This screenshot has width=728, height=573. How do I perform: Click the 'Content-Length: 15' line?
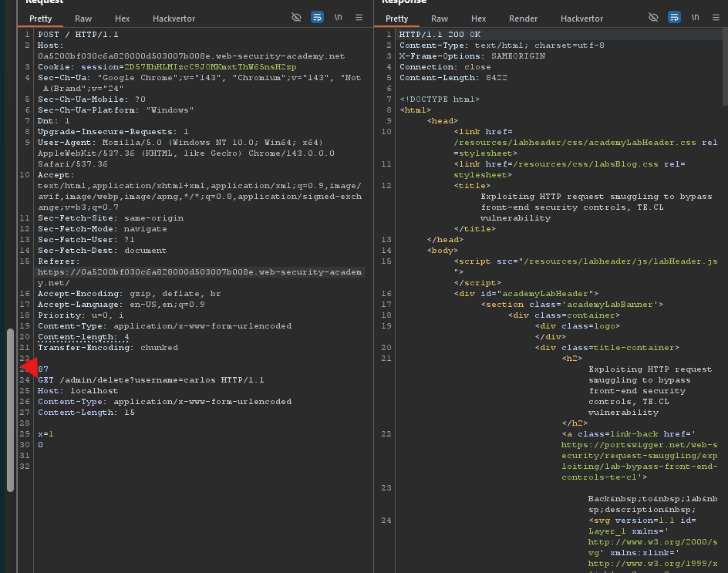coord(86,413)
